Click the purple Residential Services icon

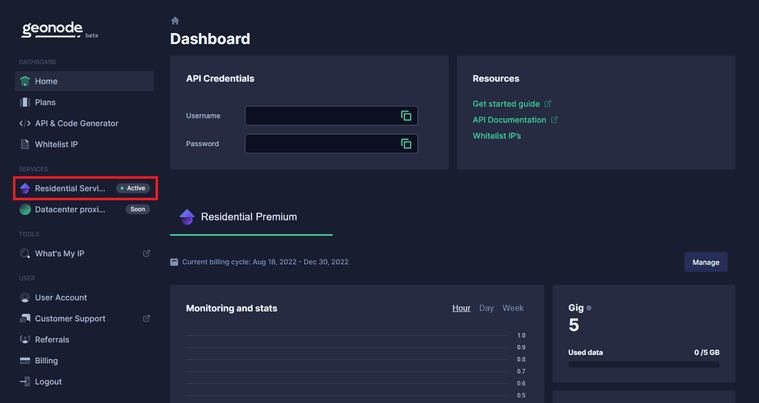25,188
